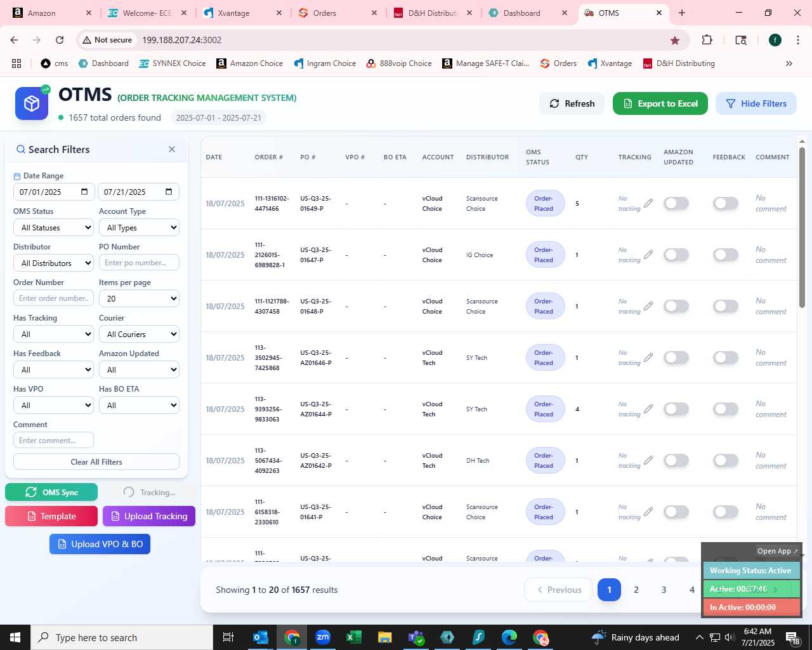Screen dimensions: 812x650
Task: Toggle Amazon Updated for PO US-Q3-25-AZ01644-P
Action: 676,409
